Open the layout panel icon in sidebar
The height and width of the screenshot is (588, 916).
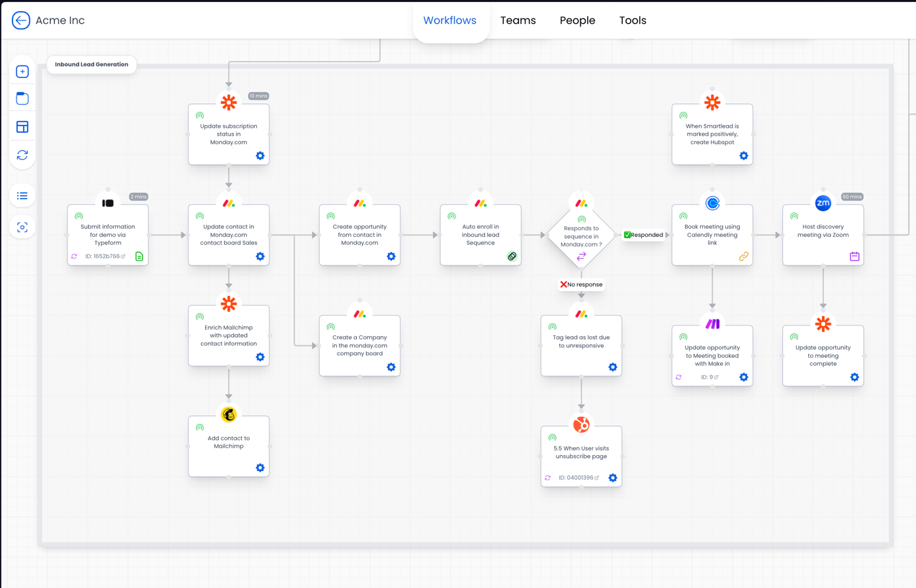coord(22,126)
